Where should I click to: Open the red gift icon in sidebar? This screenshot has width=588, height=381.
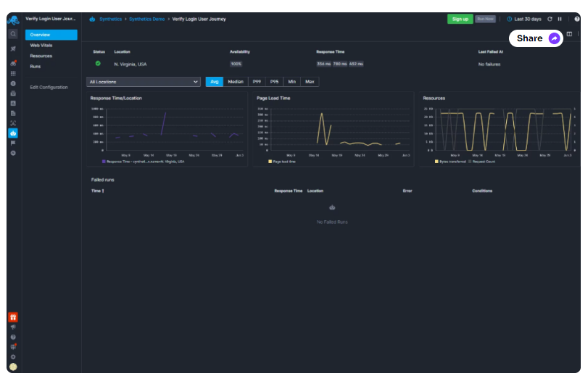[x=13, y=317]
